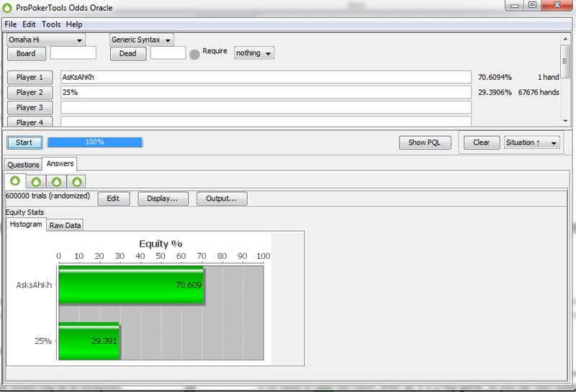Click the Start button
Viewport: 576px width, 392px height.
24,142
